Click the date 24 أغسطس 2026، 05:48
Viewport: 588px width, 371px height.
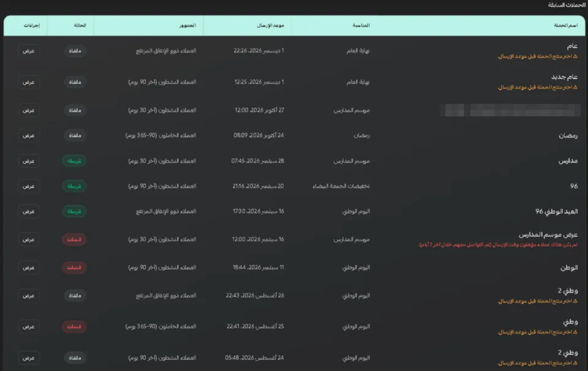tap(255, 358)
